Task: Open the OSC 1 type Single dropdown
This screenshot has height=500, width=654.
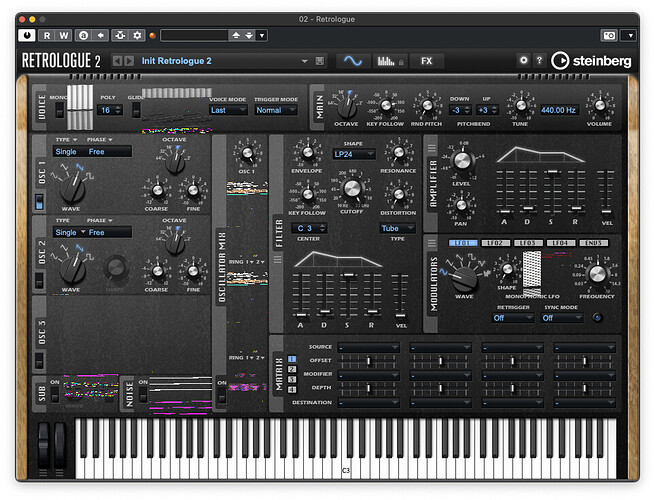Action: point(66,152)
